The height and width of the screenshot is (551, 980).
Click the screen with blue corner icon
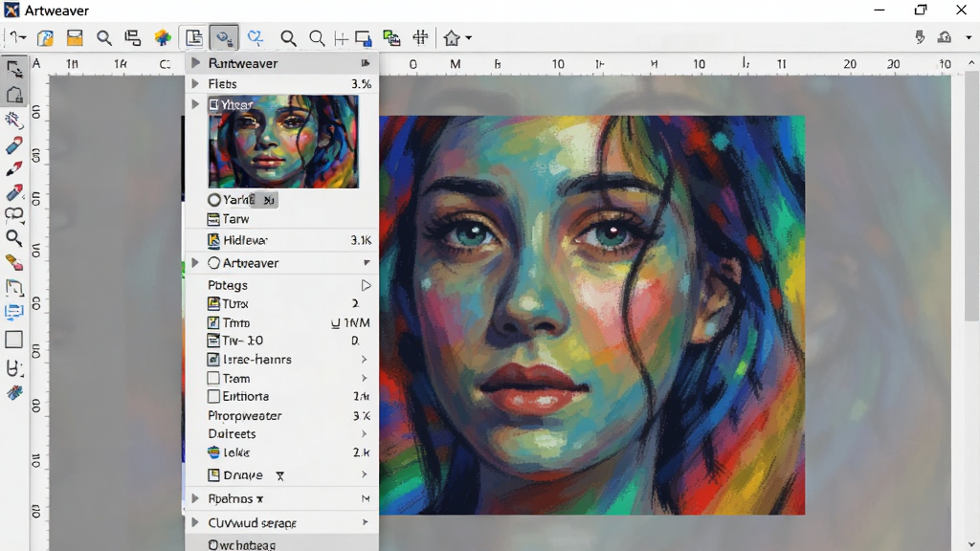pos(363,38)
